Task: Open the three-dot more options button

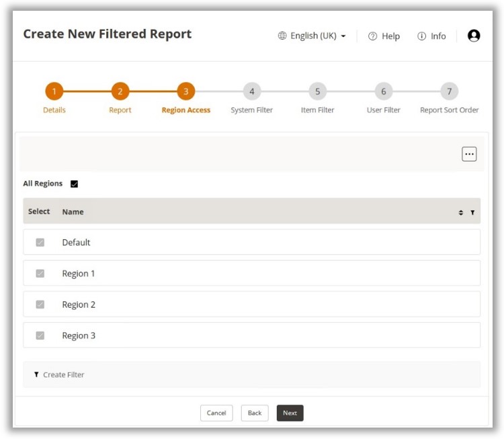Action: click(469, 154)
